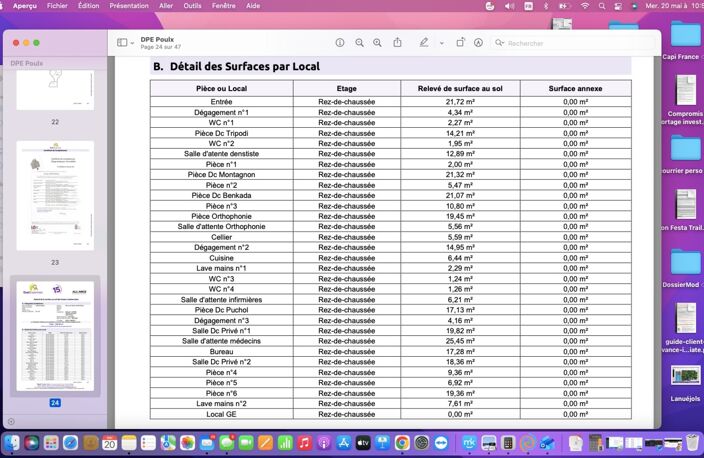
Task: Open TeamViewer from the Dock
Action: coord(441,443)
